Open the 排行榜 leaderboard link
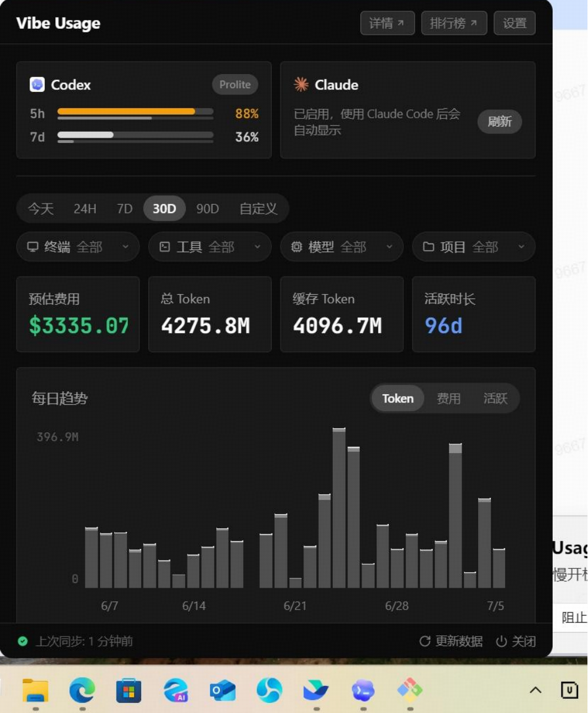This screenshot has height=713, width=588. pos(454,24)
